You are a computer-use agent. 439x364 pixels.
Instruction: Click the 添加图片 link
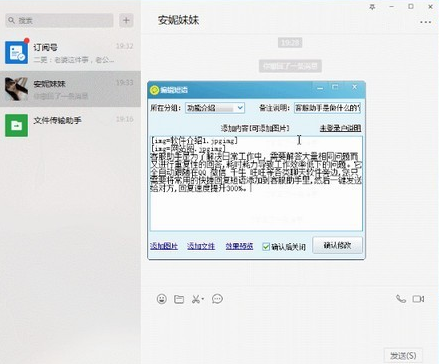click(x=164, y=246)
